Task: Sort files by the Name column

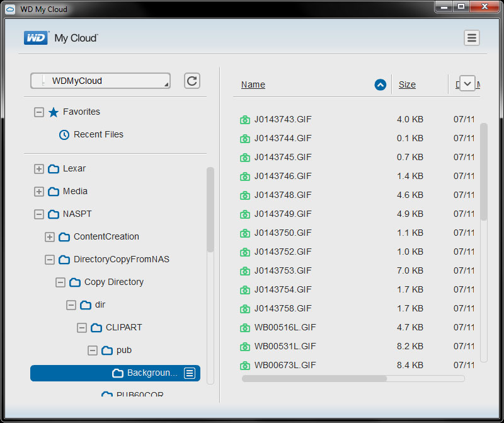Action: [253, 84]
